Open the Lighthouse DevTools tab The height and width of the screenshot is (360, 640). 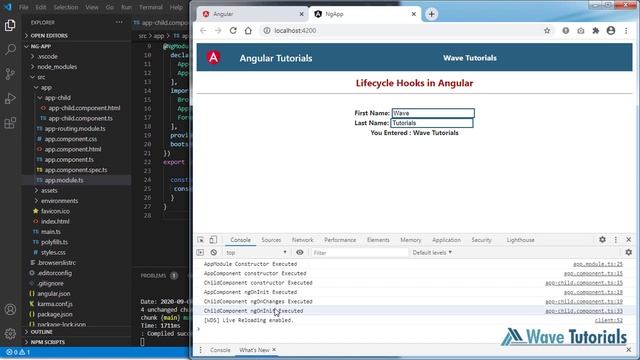pyautogui.click(x=520, y=240)
